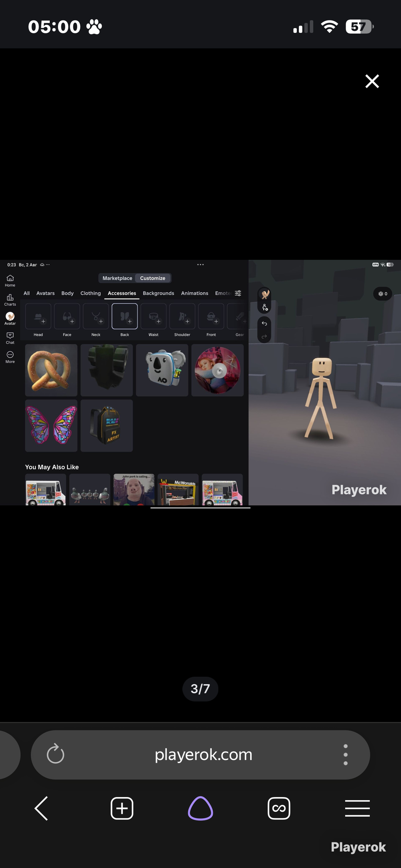Open browser options three-dot menu
The height and width of the screenshot is (868, 401).
coord(345,754)
